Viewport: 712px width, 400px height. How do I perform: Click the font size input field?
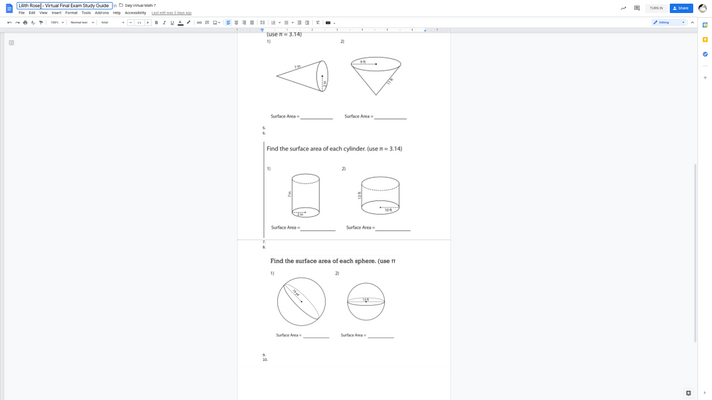point(139,23)
